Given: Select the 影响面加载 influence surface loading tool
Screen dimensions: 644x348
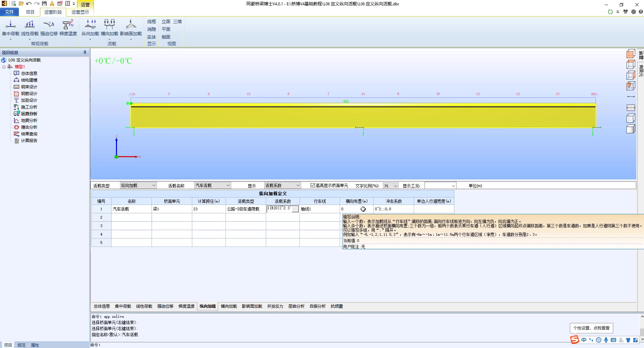Looking at the screenshot, I should pyautogui.click(x=131, y=28).
